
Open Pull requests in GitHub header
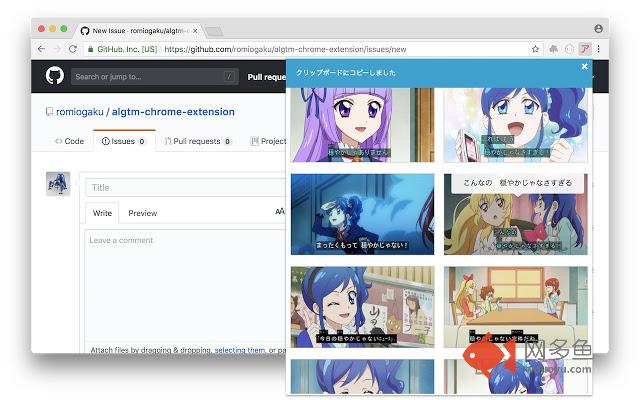267,77
